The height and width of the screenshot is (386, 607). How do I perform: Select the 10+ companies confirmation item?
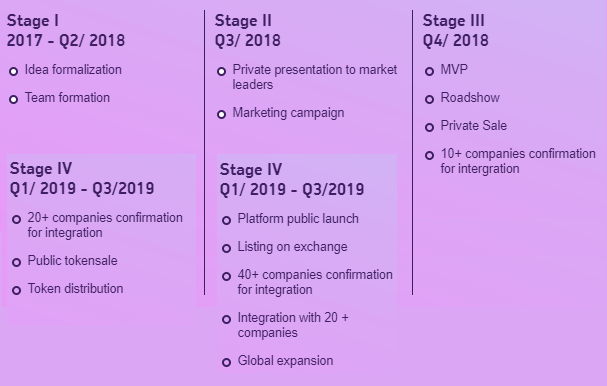coord(518,161)
